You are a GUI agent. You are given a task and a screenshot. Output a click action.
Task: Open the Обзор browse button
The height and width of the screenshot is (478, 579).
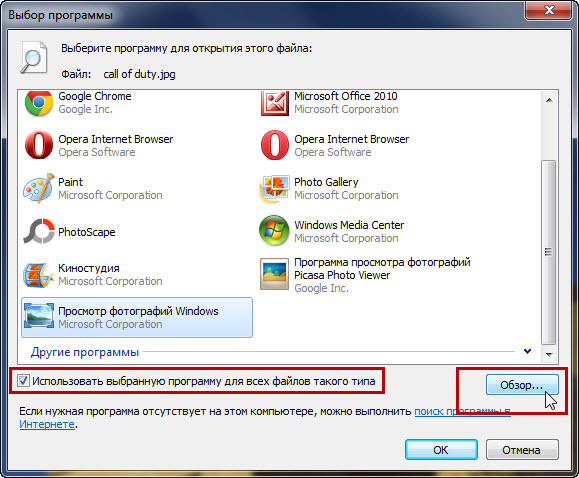coord(522,385)
